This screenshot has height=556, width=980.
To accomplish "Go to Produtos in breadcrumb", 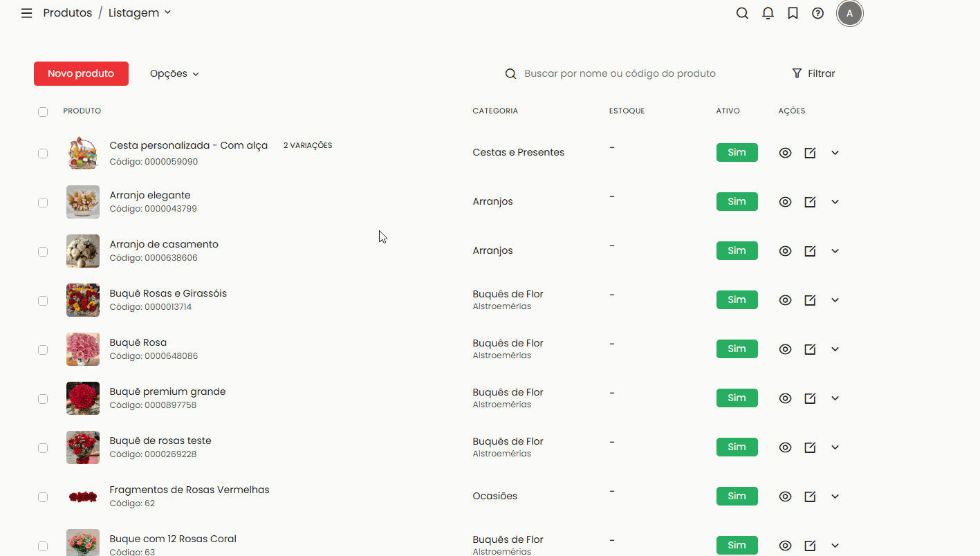I will click(67, 13).
